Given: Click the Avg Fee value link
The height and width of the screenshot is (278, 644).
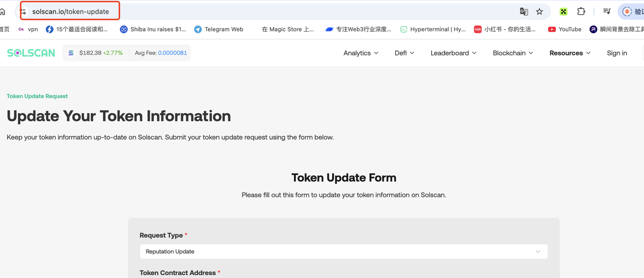Looking at the screenshot, I should (173, 53).
